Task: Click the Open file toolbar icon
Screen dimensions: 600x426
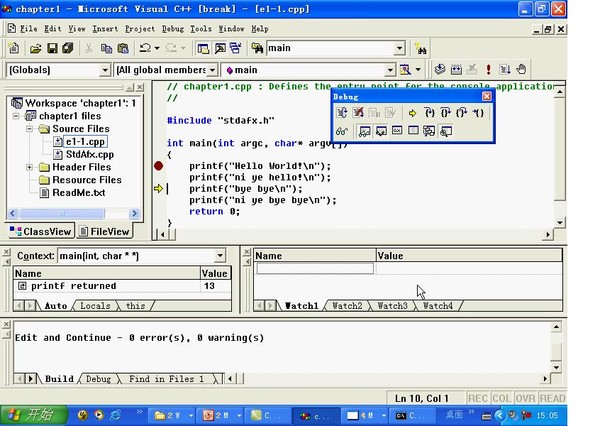Action: click(36, 48)
